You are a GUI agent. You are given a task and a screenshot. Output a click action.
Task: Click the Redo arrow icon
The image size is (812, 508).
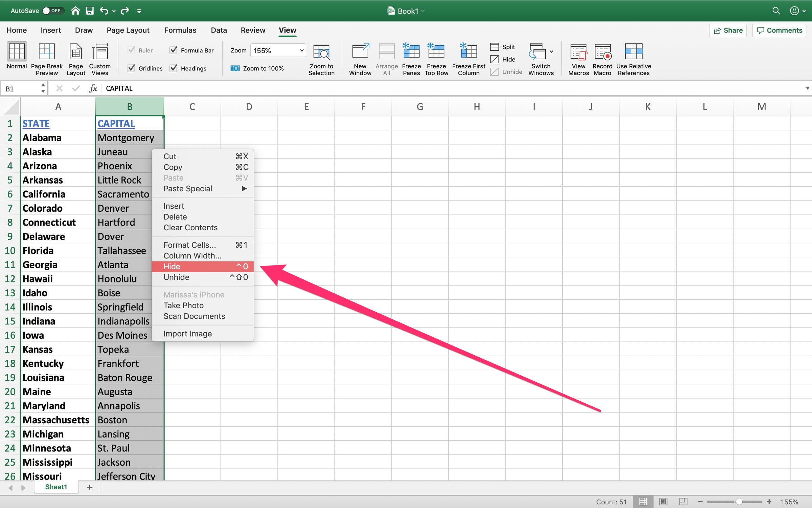pos(125,11)
